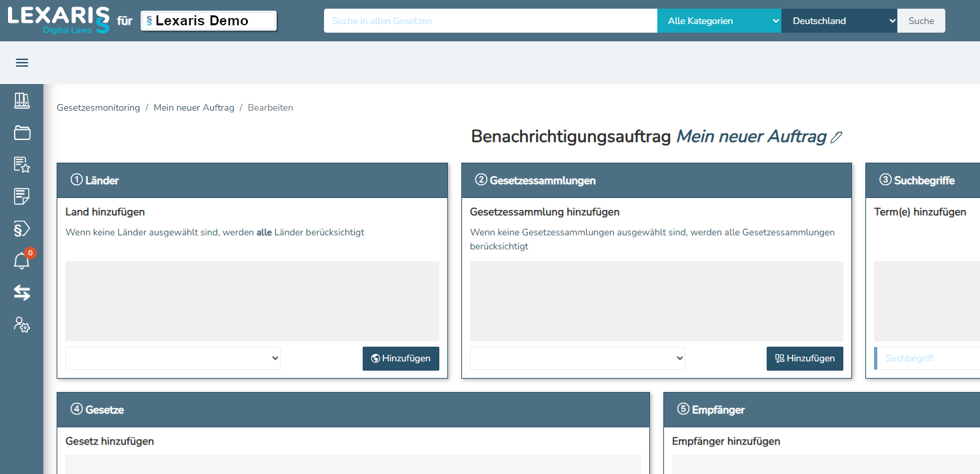The width and height of the screenshot is (980, 474).
Task: Open the hamburger menu toggle
Action: [x=22, y=63]
